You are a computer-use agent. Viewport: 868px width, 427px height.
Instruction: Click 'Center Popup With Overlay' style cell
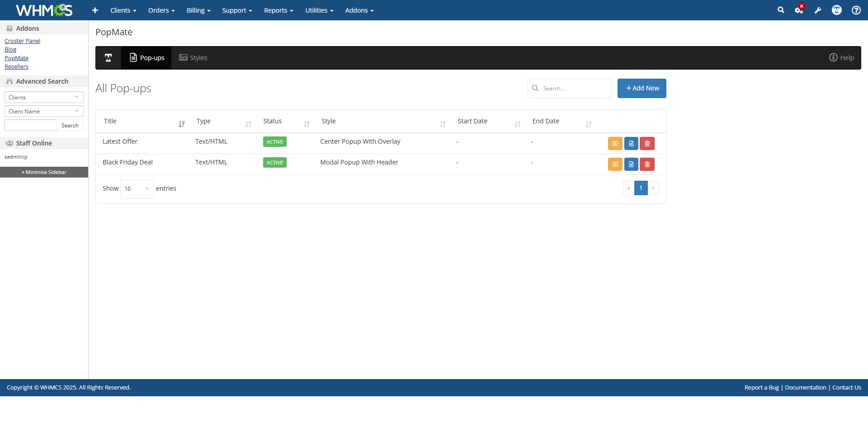pyautogui.click(x=360, y=141)
